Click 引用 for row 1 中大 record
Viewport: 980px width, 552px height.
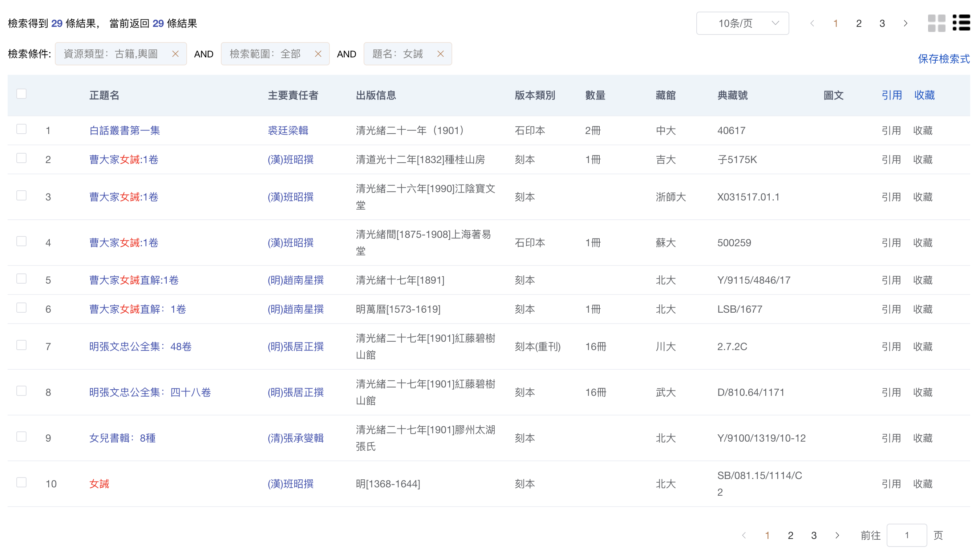click(891, 130)
